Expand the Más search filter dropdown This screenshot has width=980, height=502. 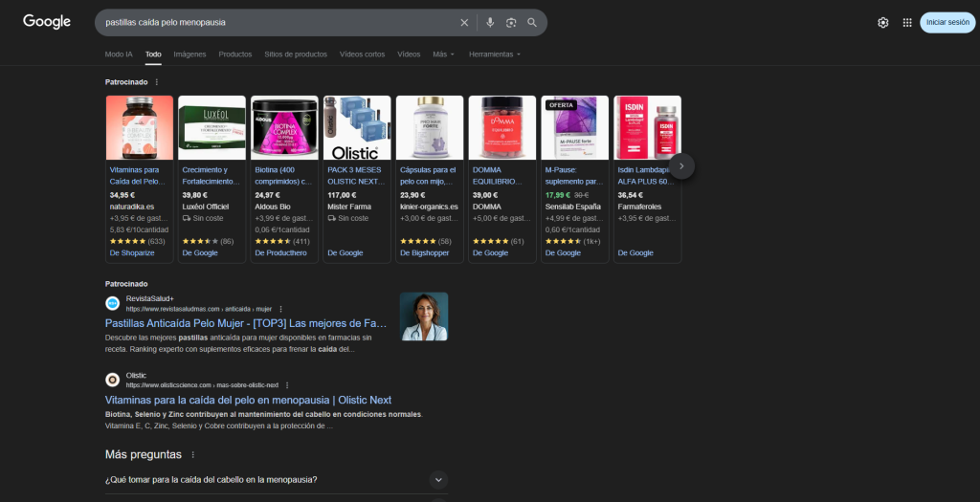(443, 55)
